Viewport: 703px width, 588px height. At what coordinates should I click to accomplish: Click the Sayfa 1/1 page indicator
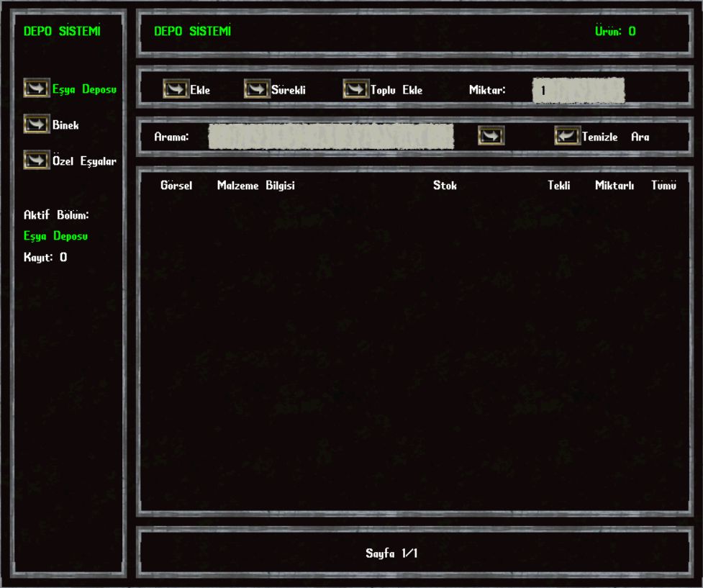391,553
